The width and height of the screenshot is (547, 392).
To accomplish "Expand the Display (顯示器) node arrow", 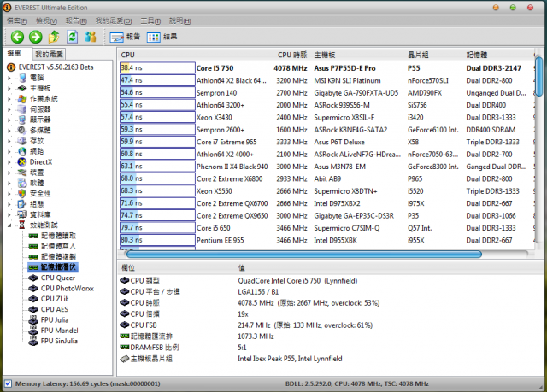I will pos(9,120).
